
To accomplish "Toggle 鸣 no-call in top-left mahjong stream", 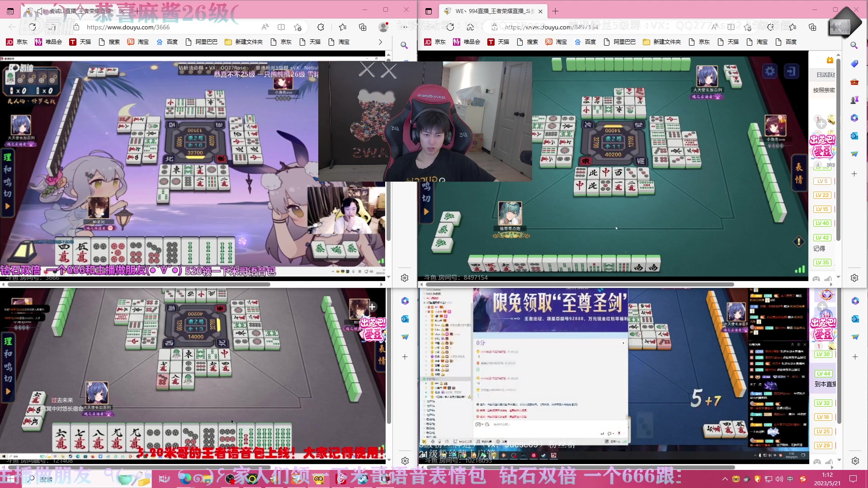I will (8, 182).
